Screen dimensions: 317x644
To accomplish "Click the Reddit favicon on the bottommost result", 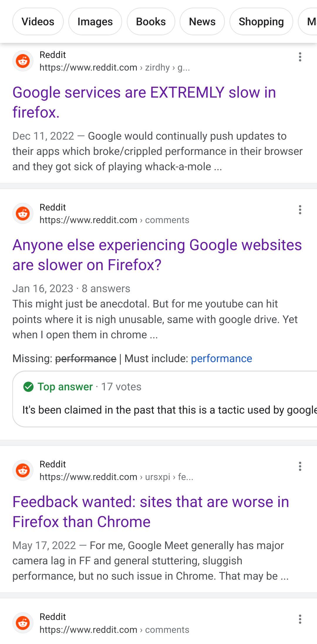I will click(x=22, y=623).
